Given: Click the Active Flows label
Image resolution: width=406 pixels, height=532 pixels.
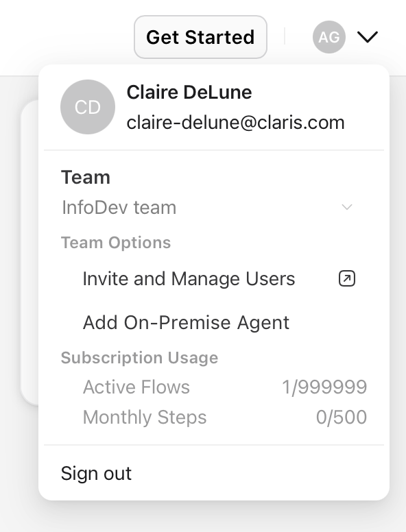Looking at the screenshot, I should pyautogui.click(x=136, y=387).
